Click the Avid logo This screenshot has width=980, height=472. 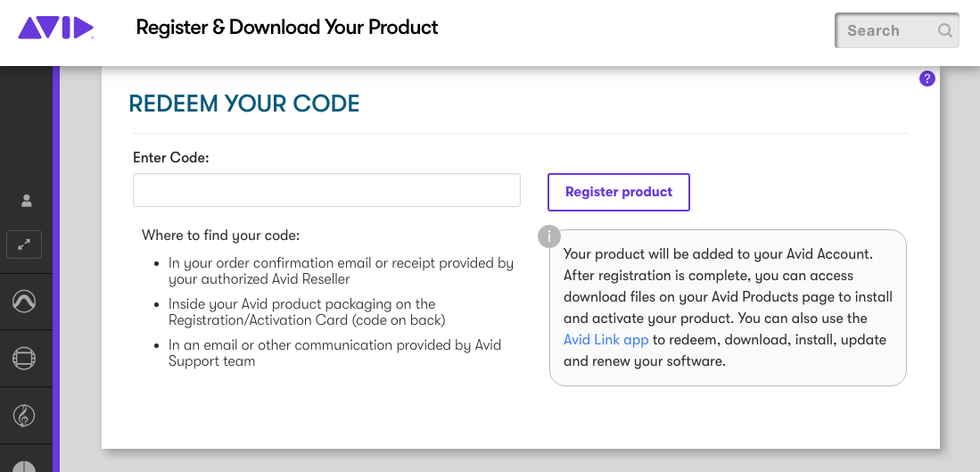[x=55, y=28]
